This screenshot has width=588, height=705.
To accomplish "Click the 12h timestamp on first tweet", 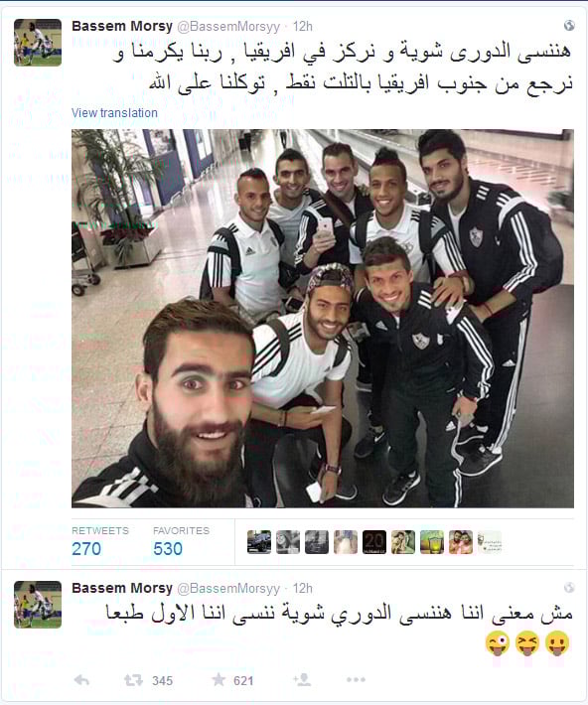I will 302,27.
